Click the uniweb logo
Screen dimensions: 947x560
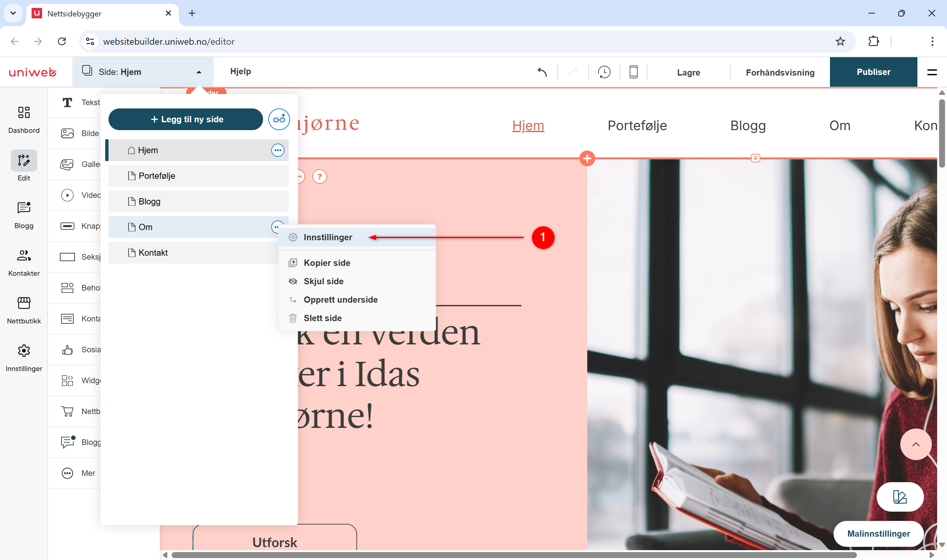(33, 72)
